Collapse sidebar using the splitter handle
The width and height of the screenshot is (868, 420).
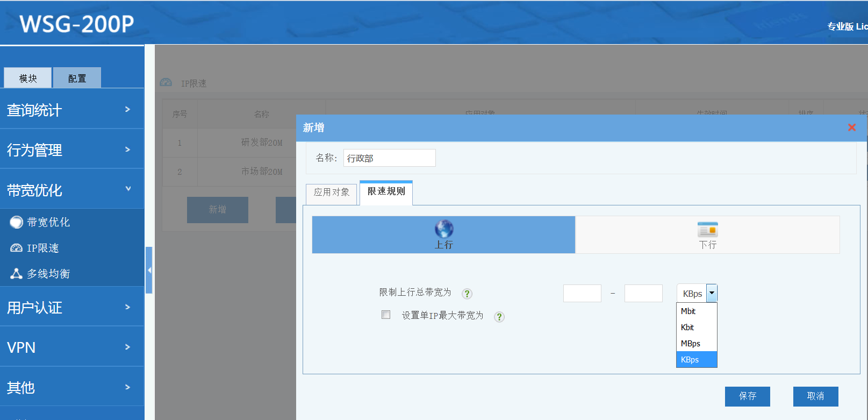(149, 270)
